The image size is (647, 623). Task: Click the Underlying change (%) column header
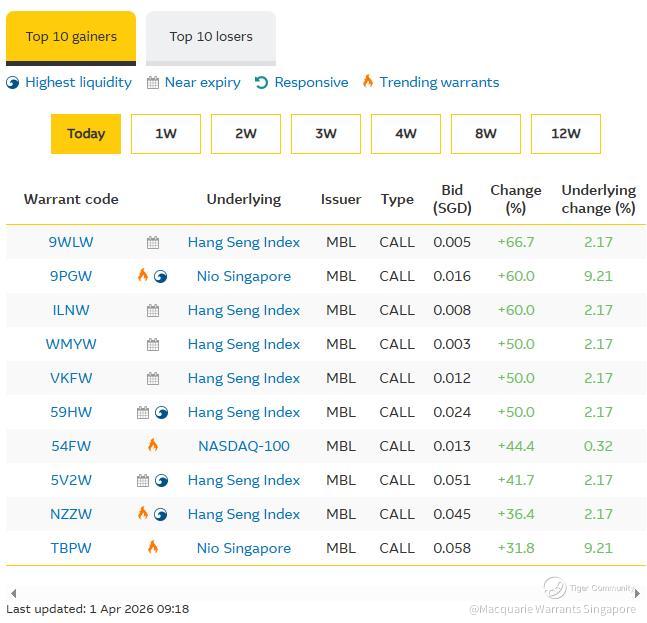[598, 199]
